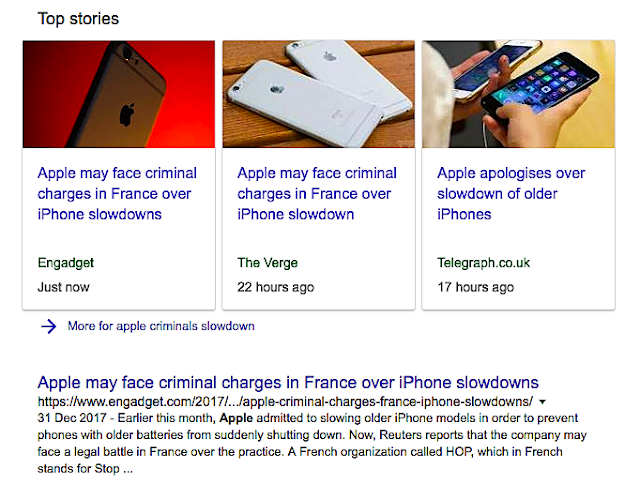Select thumbnail of hands holding iPhones
Viewport: 640px width, 484px height.
(518, 94)
